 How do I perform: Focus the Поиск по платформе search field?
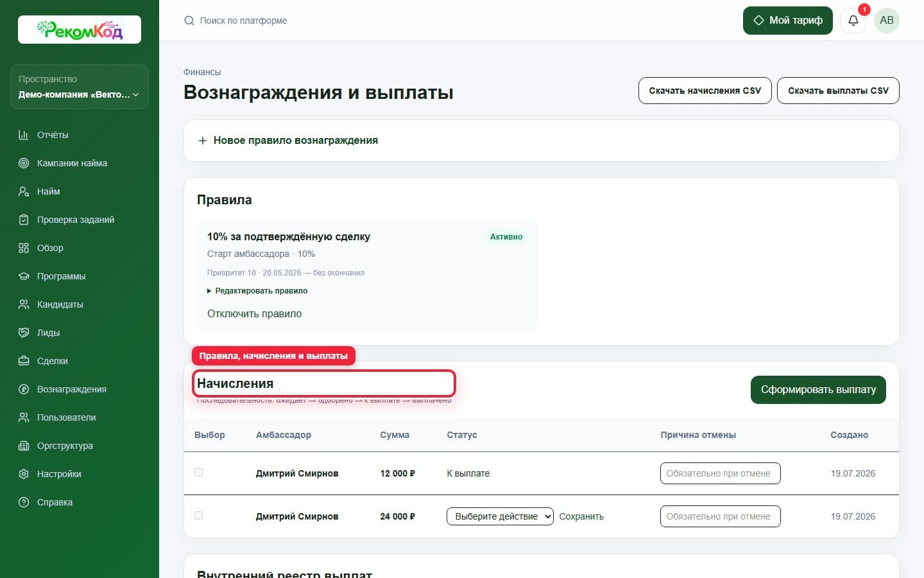244,21
